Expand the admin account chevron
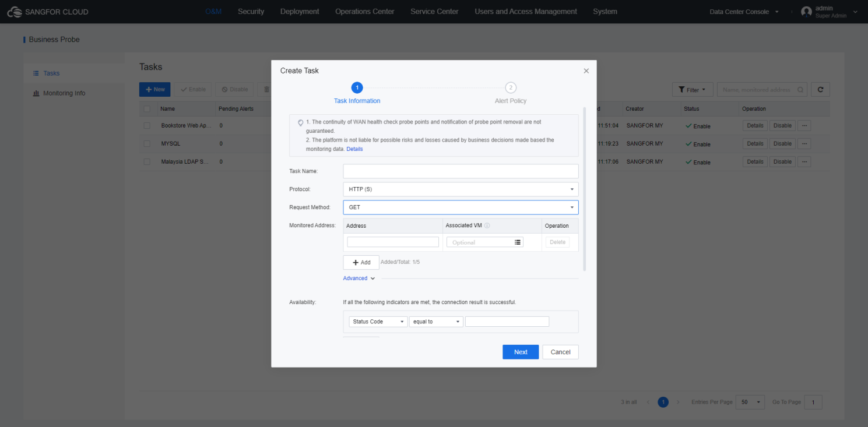The width and height of the screenshot is (868, 427). pos(855,12)
